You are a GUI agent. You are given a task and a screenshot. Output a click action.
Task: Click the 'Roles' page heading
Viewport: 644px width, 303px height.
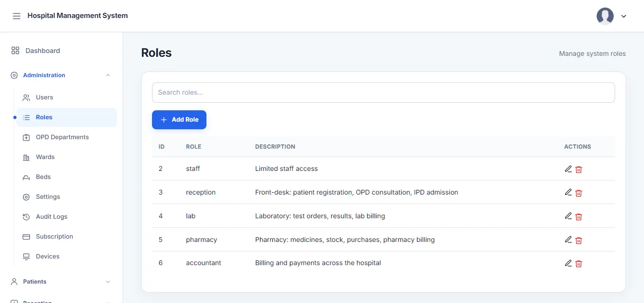[156, 53]
